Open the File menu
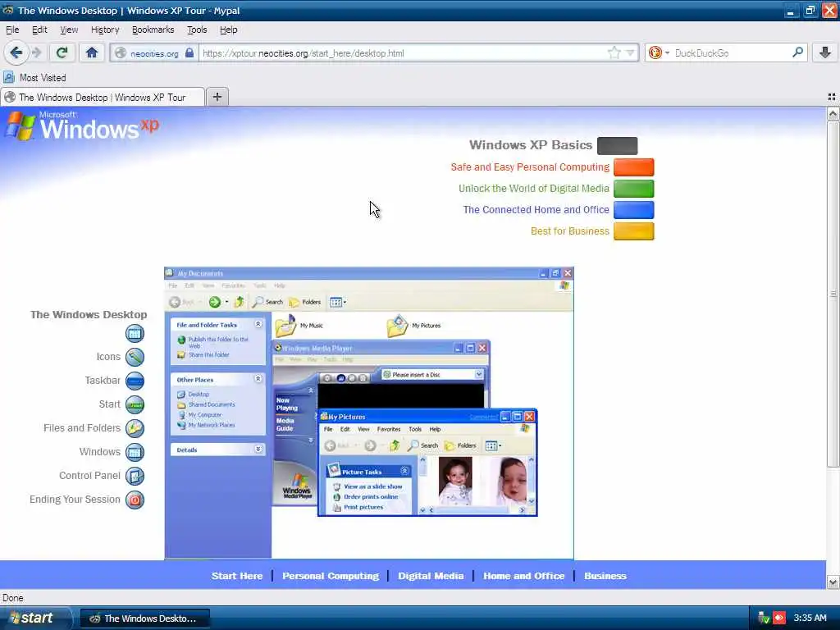 tap(12, 30)
